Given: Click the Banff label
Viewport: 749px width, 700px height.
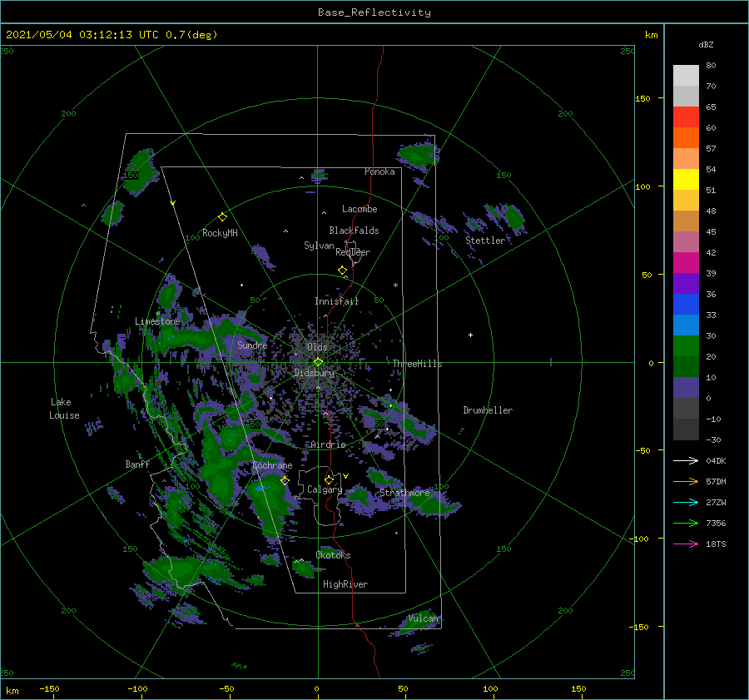Looking at the screenshot, I should coord(137,464).
